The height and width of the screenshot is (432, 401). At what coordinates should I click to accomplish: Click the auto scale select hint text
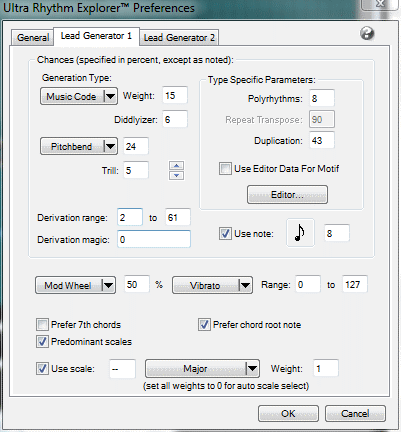[226, 386]
